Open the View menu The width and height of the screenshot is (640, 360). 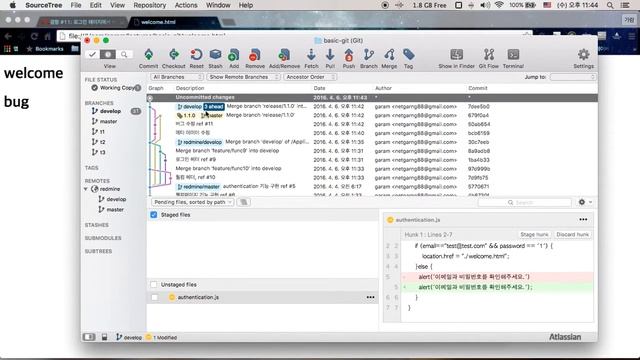[x=117, y=5]
